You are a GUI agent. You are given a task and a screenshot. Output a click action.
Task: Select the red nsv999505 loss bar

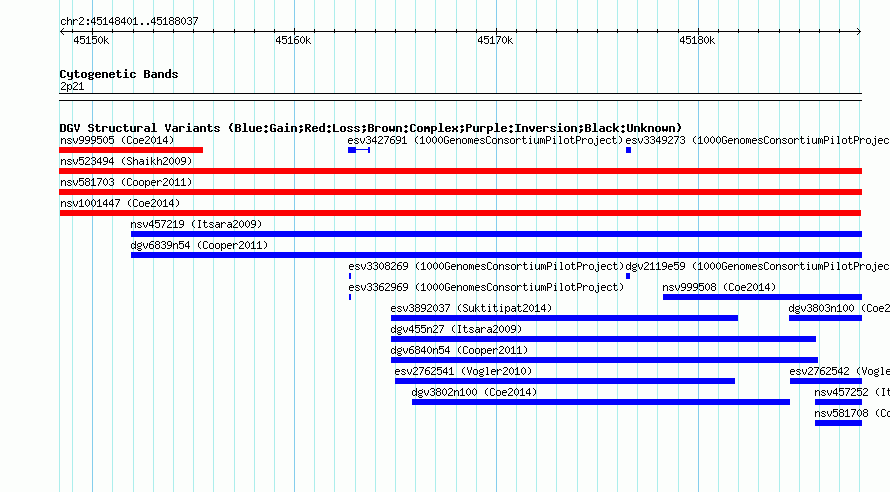[131, 150]
